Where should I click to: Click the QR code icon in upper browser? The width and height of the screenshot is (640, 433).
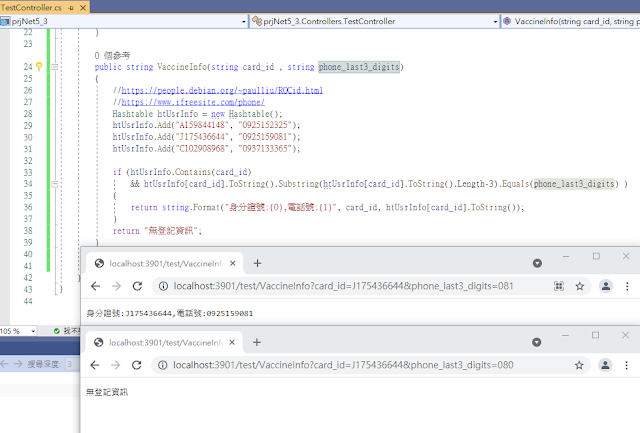(x=559, y=286)
